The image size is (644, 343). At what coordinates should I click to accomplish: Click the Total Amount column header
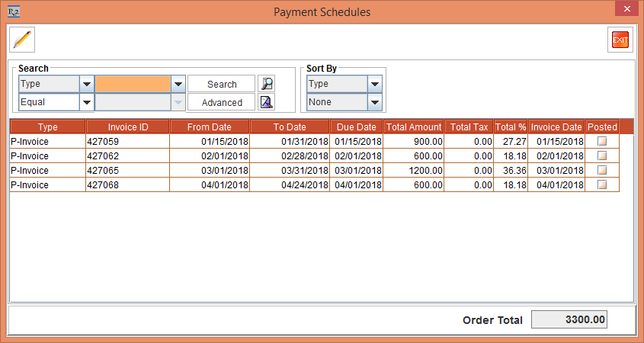point(414,127)
